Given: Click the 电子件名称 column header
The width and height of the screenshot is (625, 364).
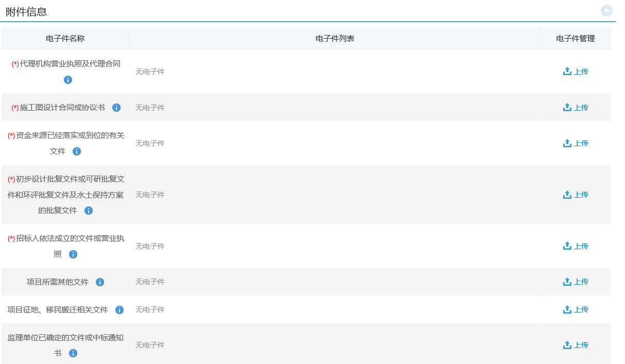Looking at the screenshot, I should 65,39.
